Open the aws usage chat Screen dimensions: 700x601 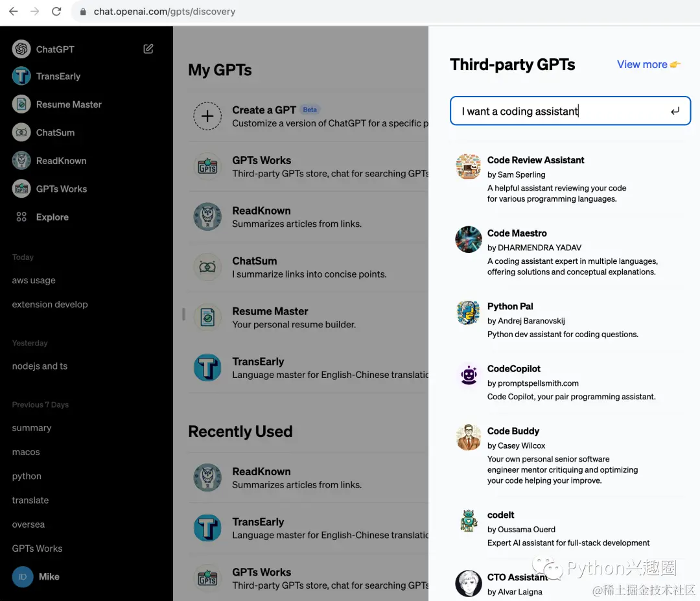[34, 281]
